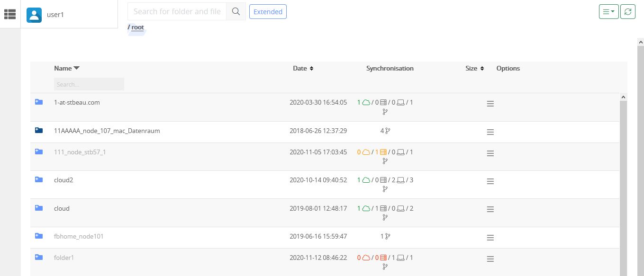Refresh the folder list via the sync arrows icon

(628, 11)
